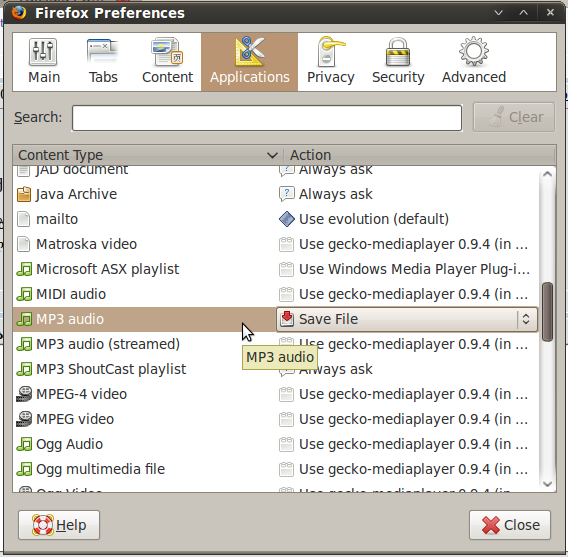
Task: Click the Matroska video document icon
Action: tap(24, 244)
